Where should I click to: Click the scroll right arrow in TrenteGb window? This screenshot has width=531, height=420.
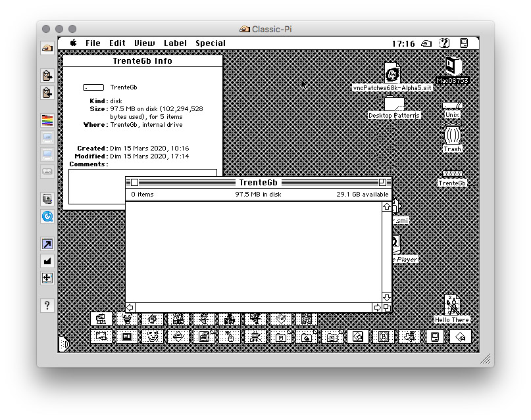[x=377, y=308]
